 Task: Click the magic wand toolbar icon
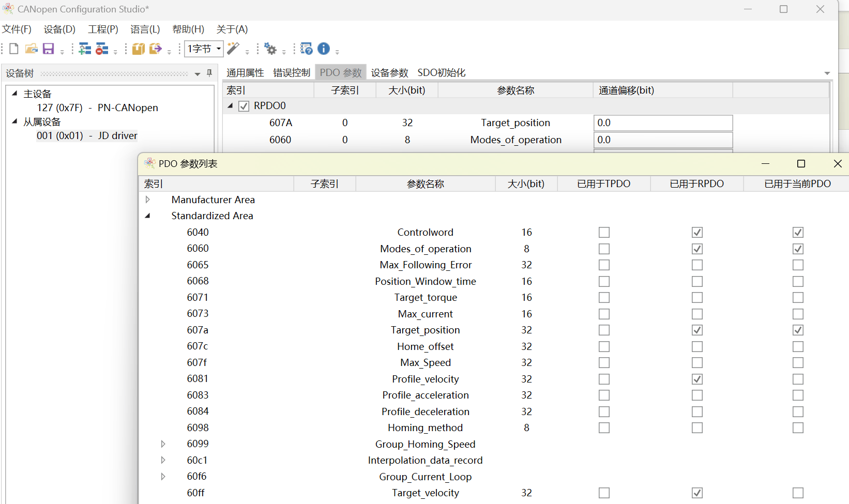(x=233, y=49)
